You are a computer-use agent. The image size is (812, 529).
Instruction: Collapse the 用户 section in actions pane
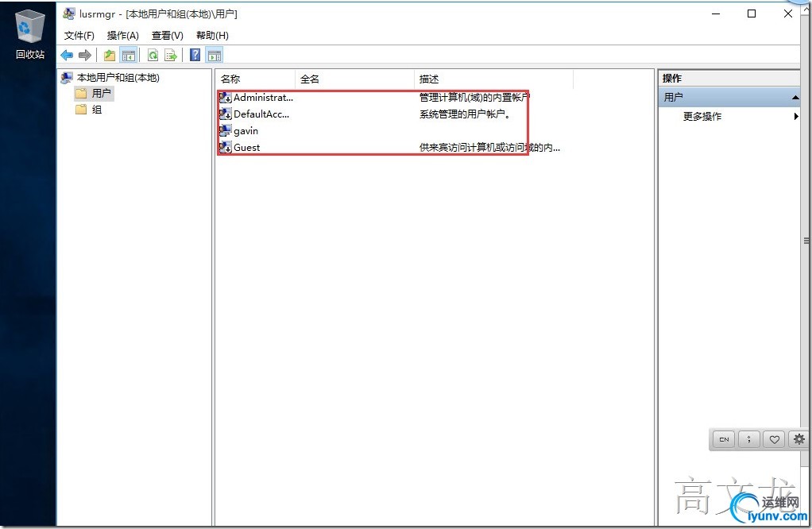point(795,98)
